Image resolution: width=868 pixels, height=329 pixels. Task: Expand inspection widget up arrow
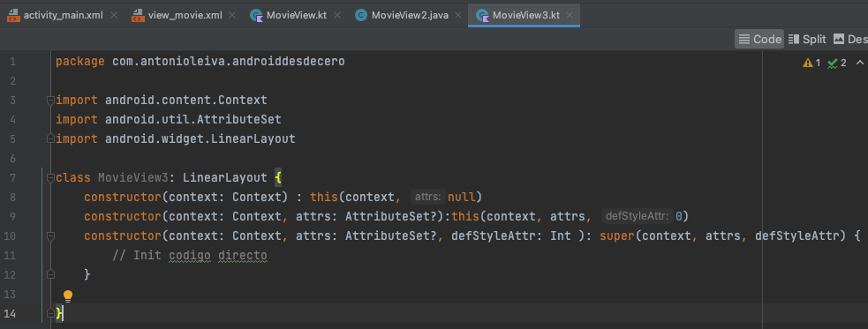click(x=860, y=63)
